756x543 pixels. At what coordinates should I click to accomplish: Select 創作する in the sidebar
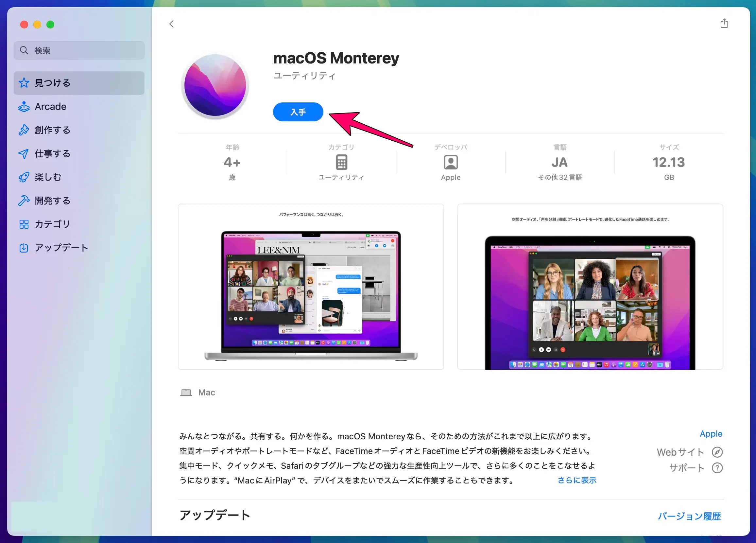point(52,130)
